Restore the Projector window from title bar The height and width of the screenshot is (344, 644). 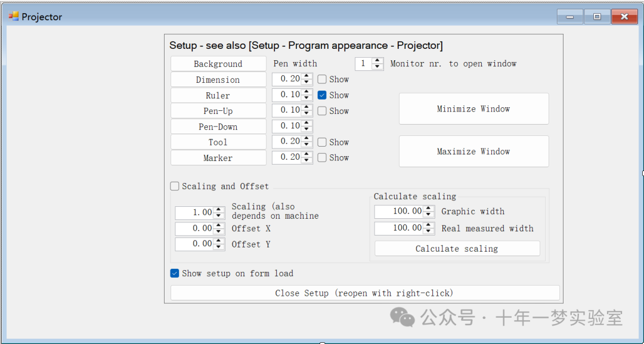(x=597, y=17)
